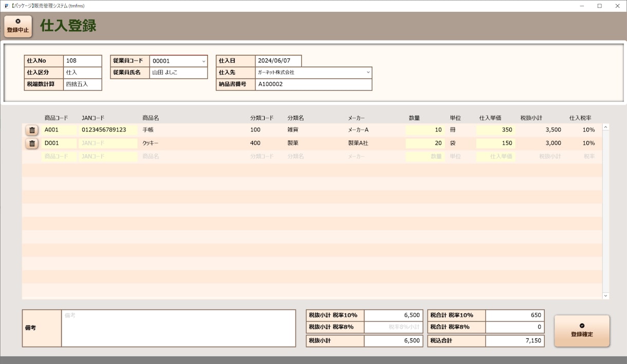Edit quantity 20 in the クッキー row
The width and height of the screenshot is (627, 364).
click(425, 143)
